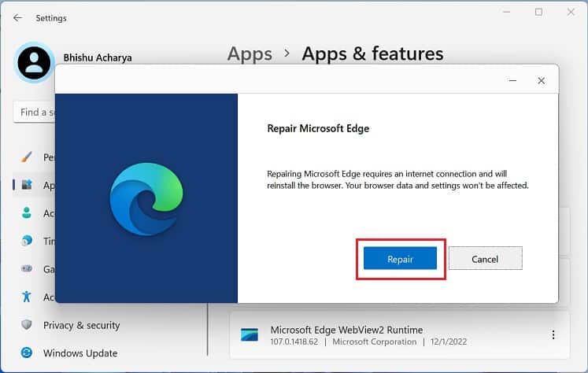Click Apps breadcrumb link in header

250,54
